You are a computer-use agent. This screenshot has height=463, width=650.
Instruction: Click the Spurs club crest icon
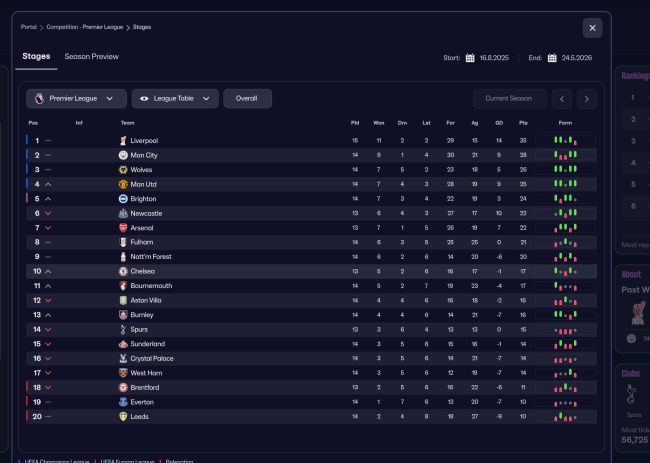[123, 329]
